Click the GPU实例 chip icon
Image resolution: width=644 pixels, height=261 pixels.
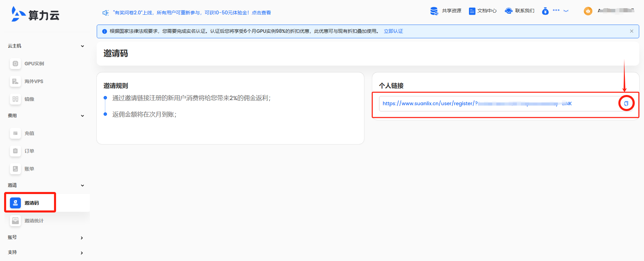tap(15, 64)
